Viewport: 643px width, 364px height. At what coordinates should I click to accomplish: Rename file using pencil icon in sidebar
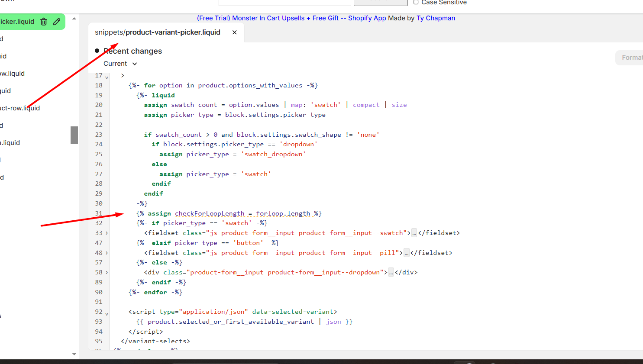coord(57,22)
